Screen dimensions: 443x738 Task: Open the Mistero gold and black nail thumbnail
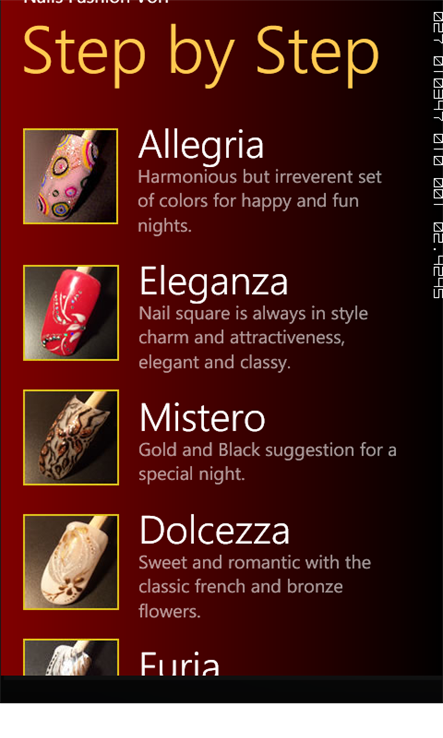[x=71, y=437]
